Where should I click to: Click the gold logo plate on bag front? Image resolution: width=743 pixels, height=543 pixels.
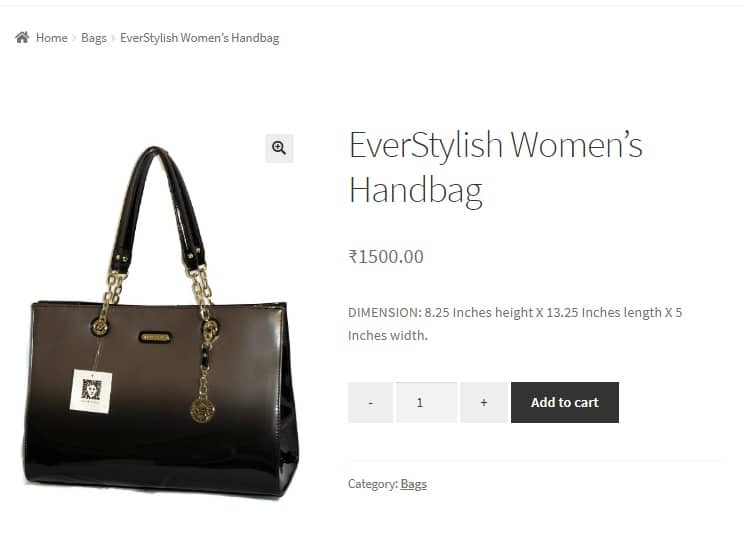pos(154,337)
